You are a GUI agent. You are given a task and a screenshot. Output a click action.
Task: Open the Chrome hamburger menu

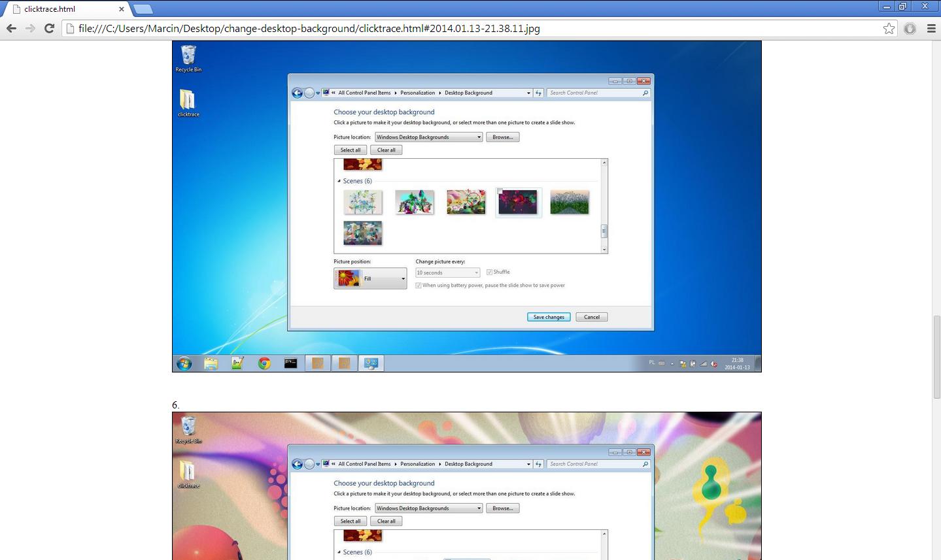coord(931,28)
